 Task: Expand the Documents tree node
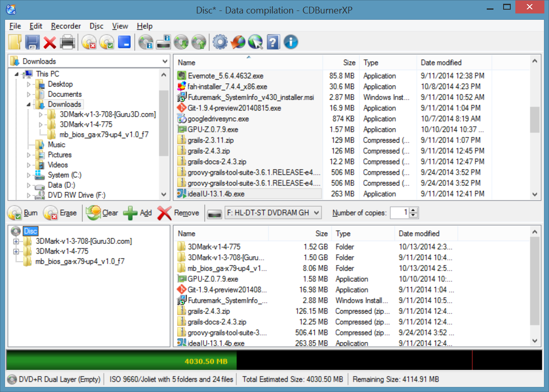(x=29, y=94)
